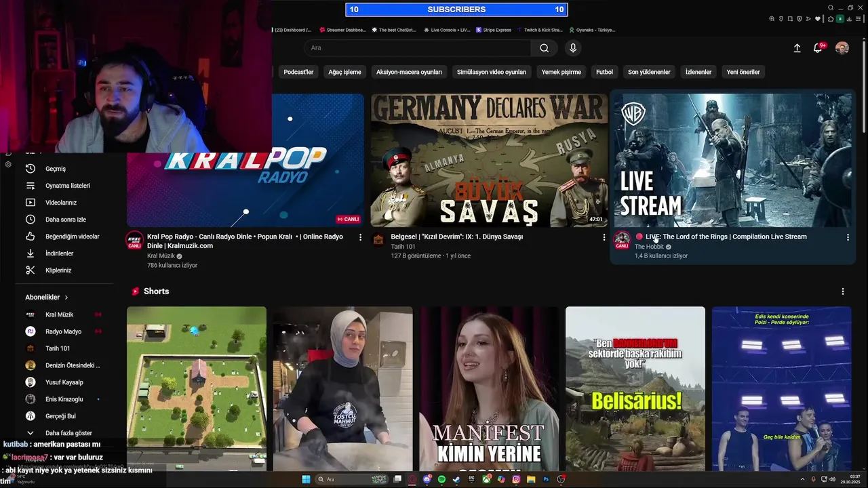
Task: Open Enis Kirazoglu subscription channel
Action: click(x=64, y=399)
